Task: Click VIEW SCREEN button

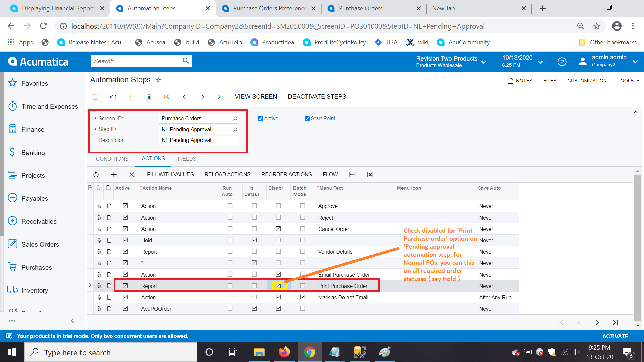Action: tap(256, 97)
